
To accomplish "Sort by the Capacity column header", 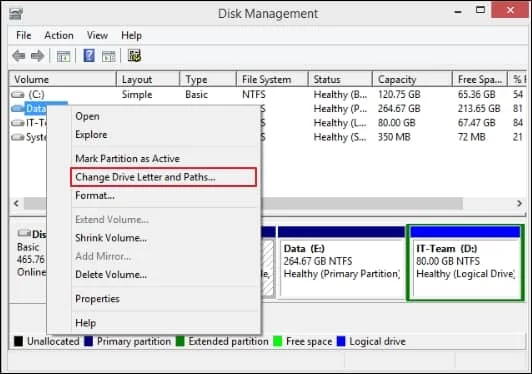I will [x=412, y=79].
